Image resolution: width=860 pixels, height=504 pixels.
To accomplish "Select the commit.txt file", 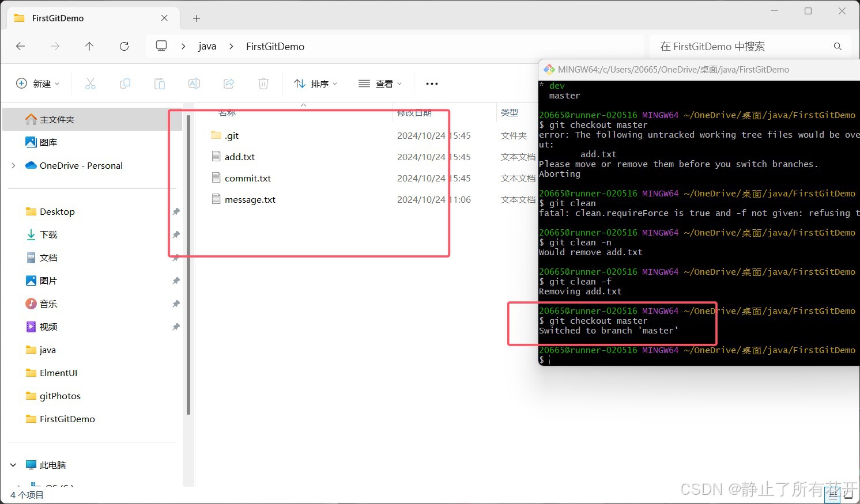I will (248, 178).
